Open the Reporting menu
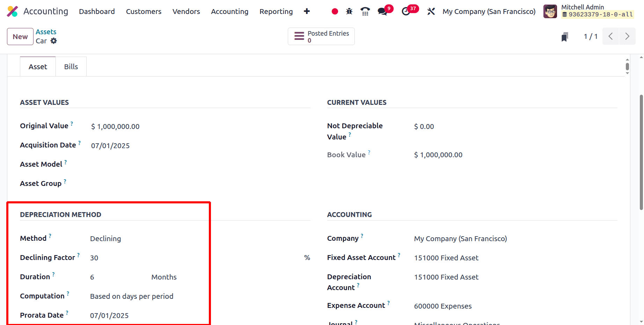 [x=276, y=11]
